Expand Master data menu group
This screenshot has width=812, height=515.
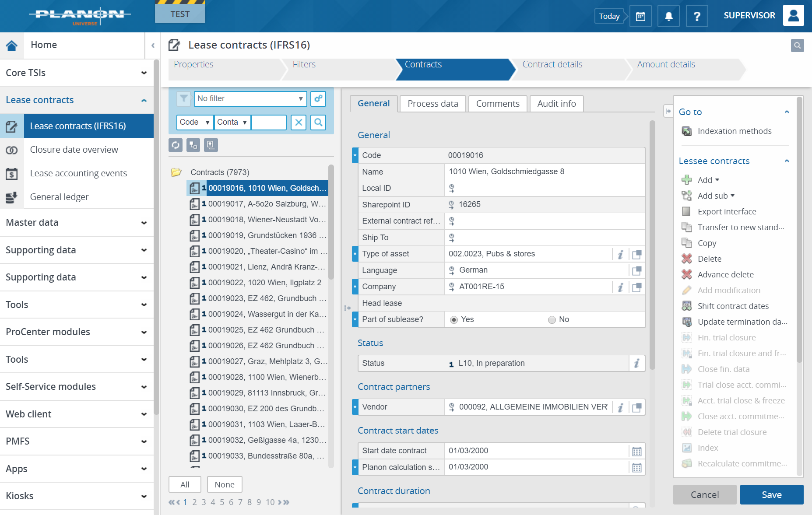(x=77, y=222)
